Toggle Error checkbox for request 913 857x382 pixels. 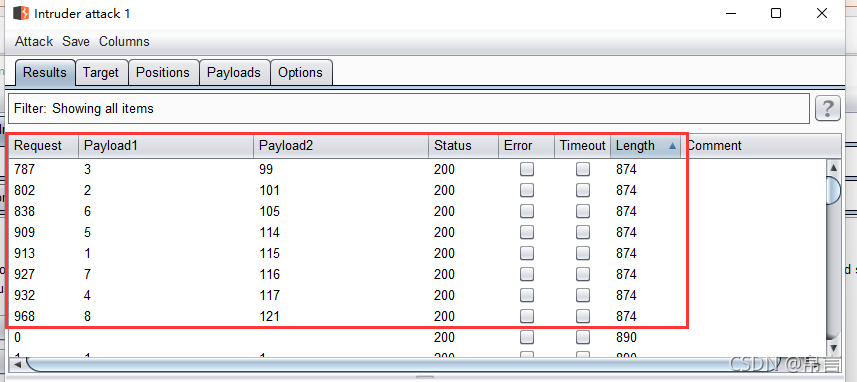(x=527, y=254)
